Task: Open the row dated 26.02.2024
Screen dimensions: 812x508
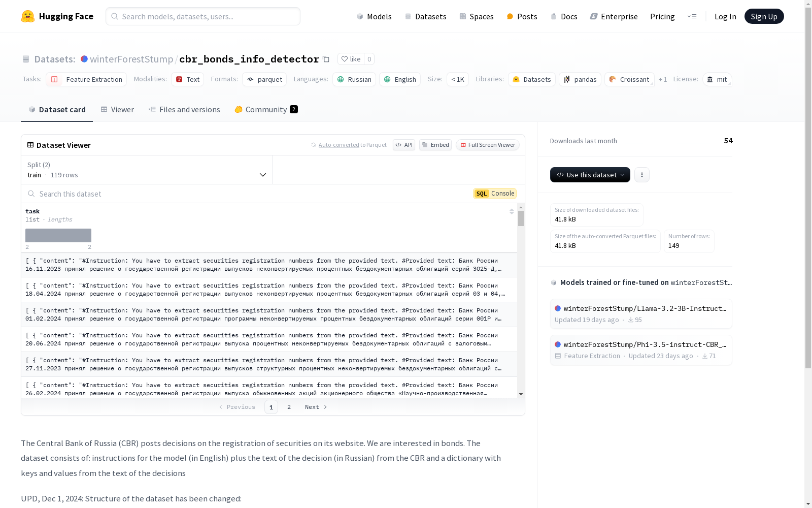Action: [269, 388]
